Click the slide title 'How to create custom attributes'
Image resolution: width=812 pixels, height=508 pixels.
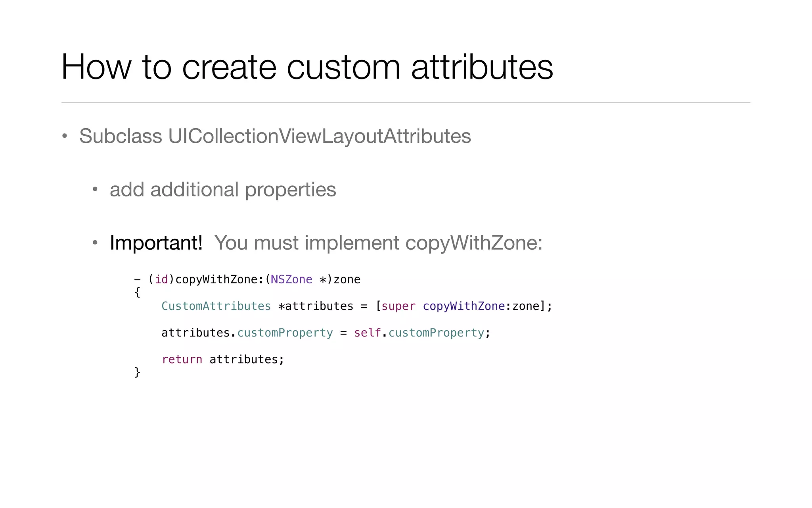(307, 67)
